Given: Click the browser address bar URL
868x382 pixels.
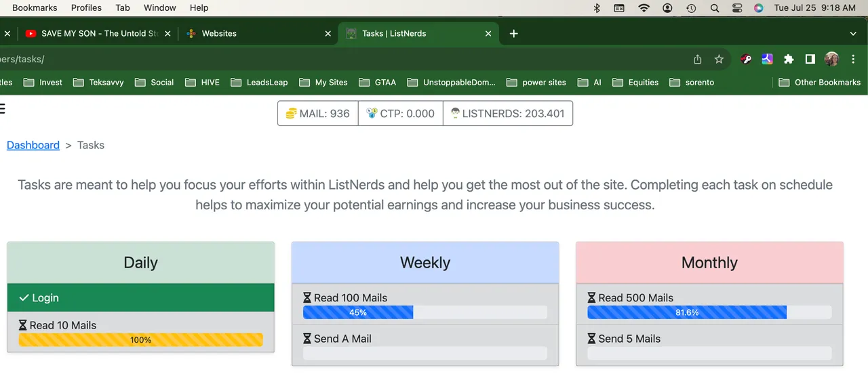Looking at the screenshot, I should tap(22, 60).
